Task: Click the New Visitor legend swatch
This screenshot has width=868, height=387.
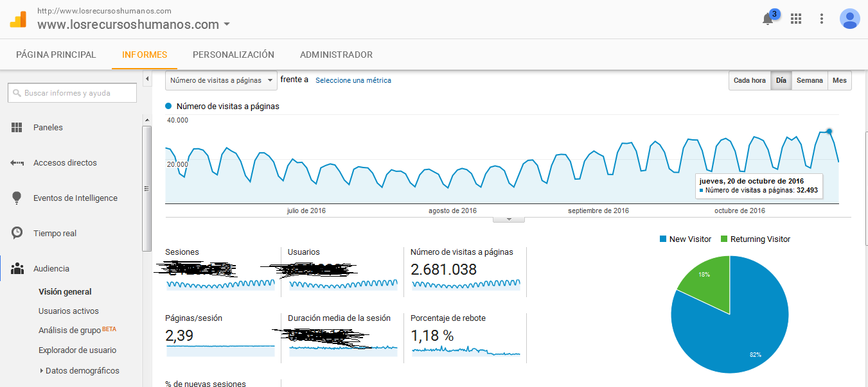Action: point(663,239)
